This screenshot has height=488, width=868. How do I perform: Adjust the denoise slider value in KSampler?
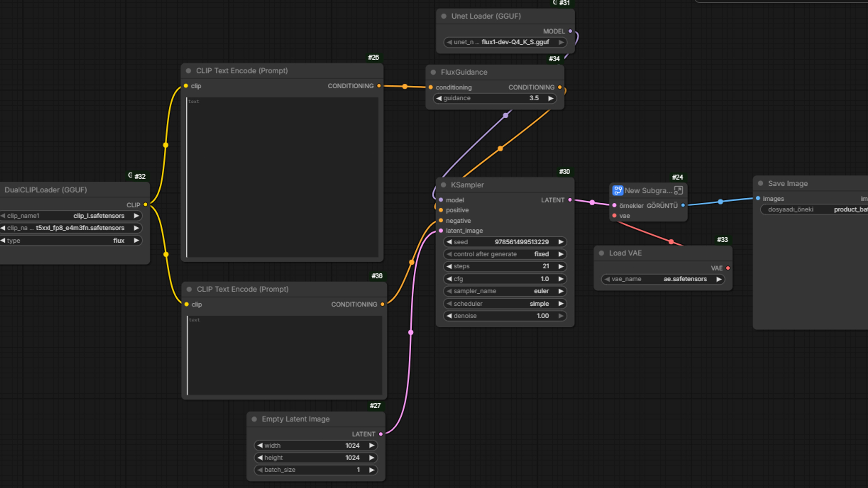(x=505, y=316)
